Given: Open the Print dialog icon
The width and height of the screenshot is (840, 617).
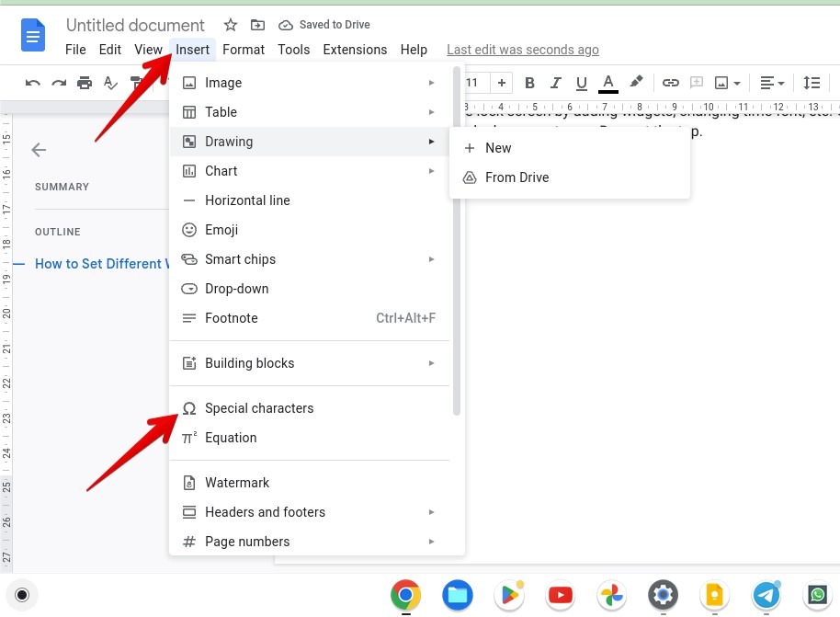Looking at the screenshot, I should click(85, 83).
